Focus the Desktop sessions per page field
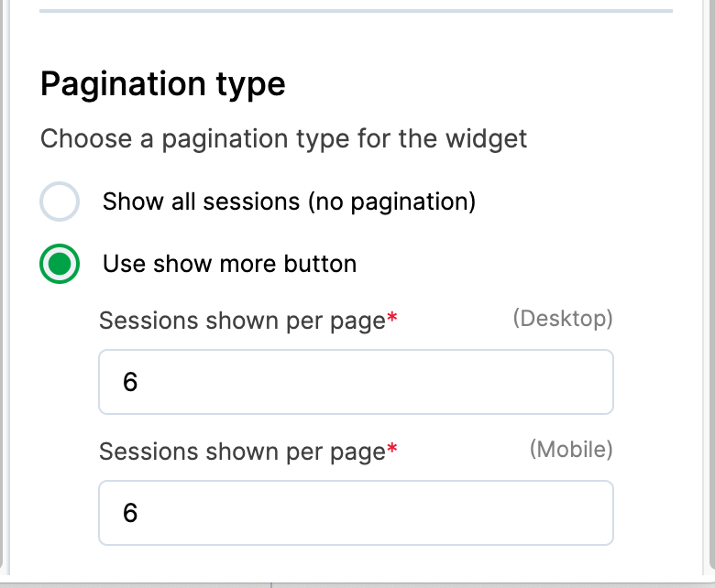715x588 pixels. [x=356, y=382]
